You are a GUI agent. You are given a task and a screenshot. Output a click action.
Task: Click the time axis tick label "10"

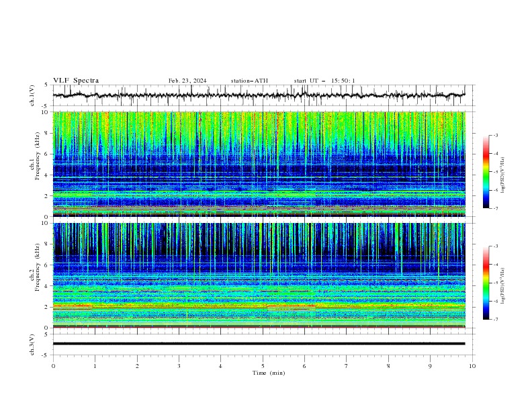click(472, 366)
